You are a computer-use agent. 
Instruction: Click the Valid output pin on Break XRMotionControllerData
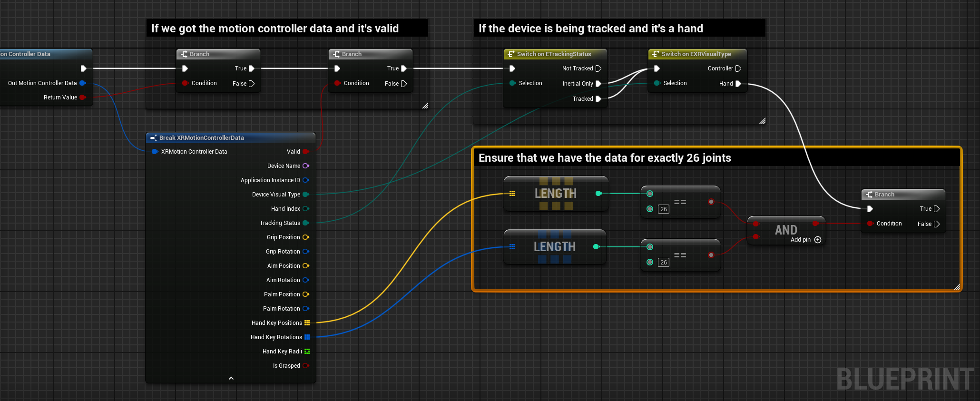pos(305,152)
